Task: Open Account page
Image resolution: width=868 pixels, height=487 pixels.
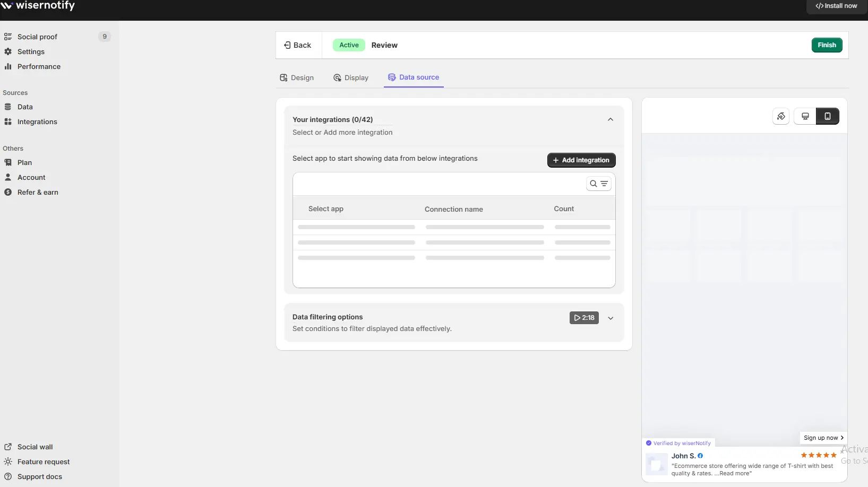Action: [31, 177]
